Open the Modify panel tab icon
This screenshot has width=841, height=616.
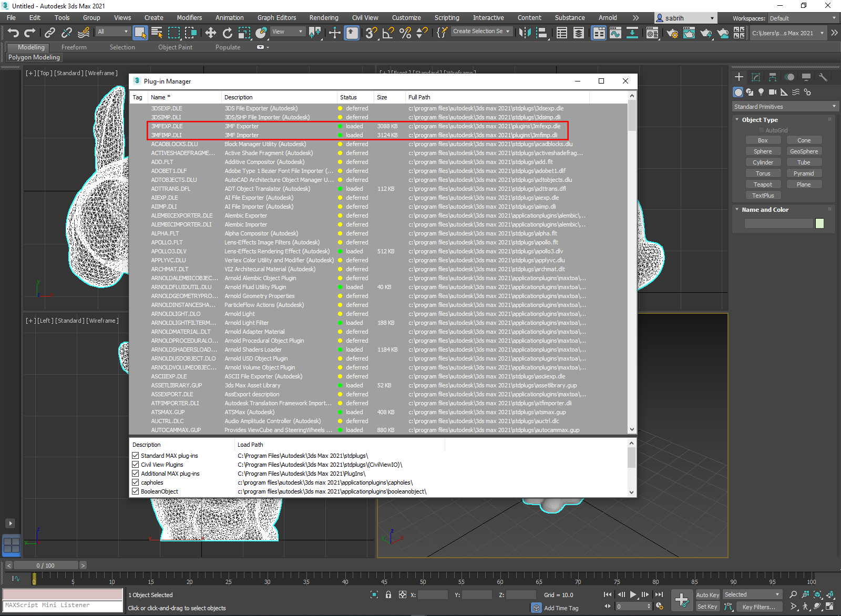(x=756, y=77)
